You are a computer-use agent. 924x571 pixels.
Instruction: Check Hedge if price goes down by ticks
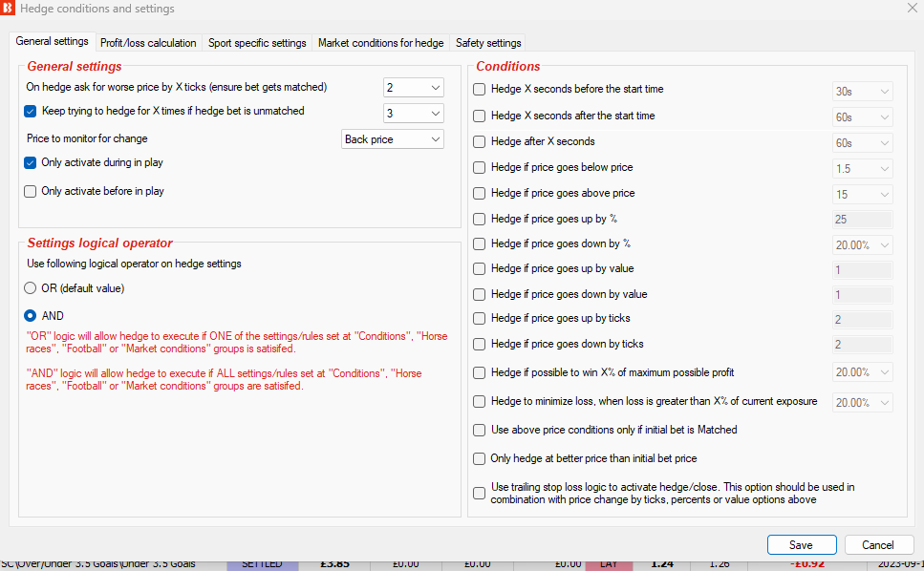point(480,345)
